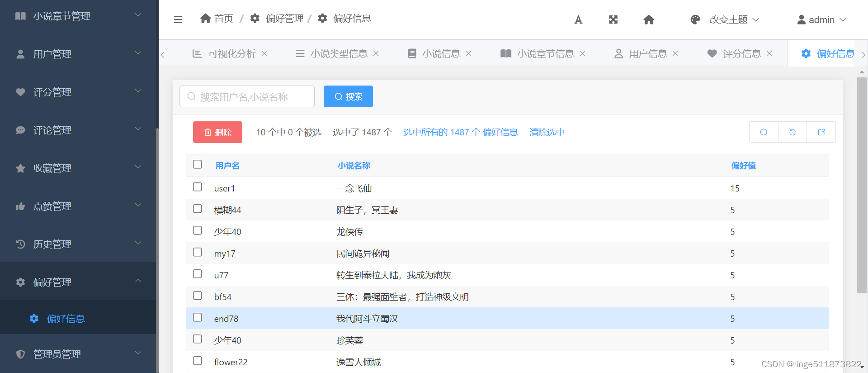Collapse 偏好管理 with its up chevron

pos(138,281)
